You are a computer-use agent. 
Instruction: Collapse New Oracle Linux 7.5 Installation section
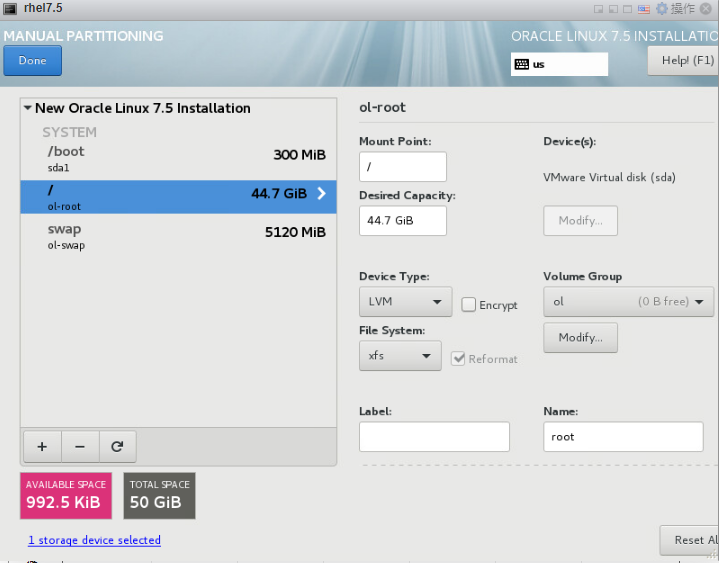click(x=28, y=108)
